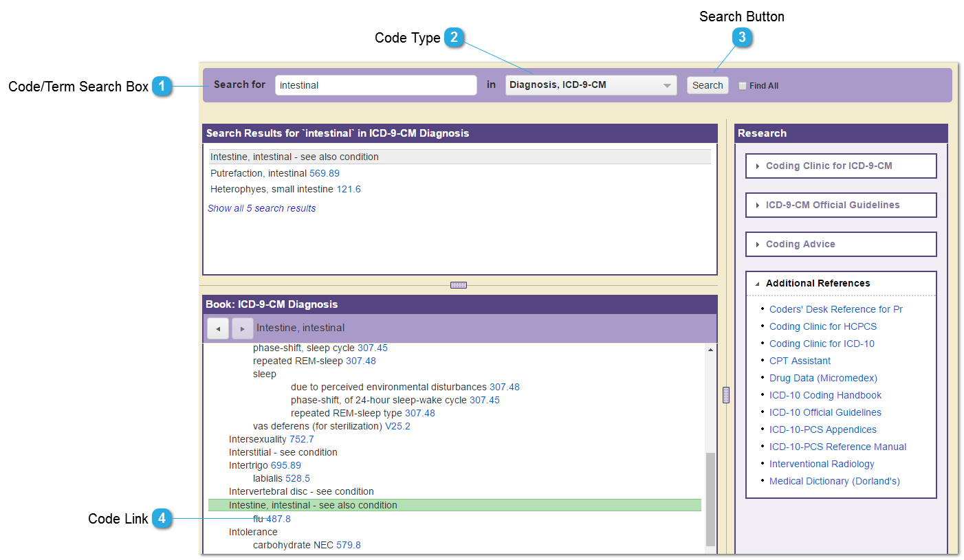Open code 307.48 for perceived environmental disturbances
964x560 pixels.
(505, 387)
